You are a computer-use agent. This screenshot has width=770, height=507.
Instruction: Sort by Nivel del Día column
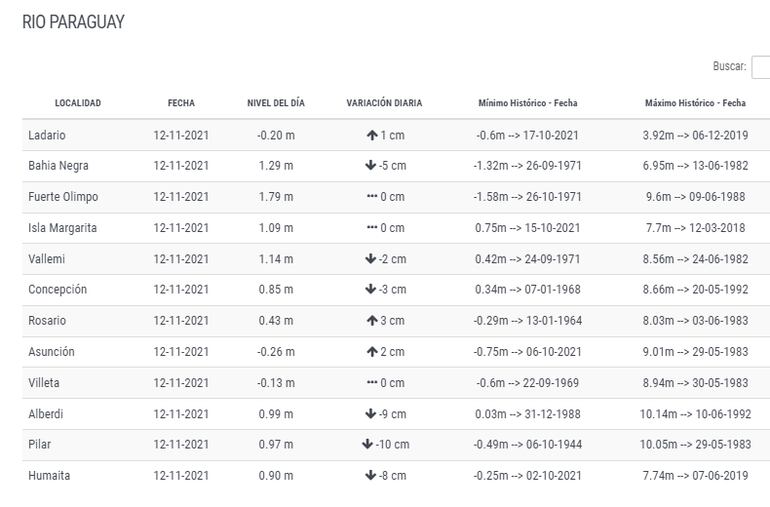pyautogui.click(x=276, y=103)
